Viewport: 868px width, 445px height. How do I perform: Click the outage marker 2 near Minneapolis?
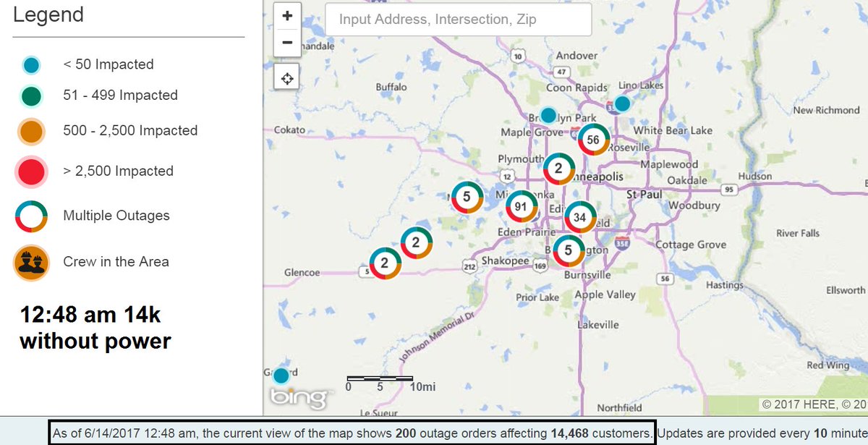(x=558, y=169)
